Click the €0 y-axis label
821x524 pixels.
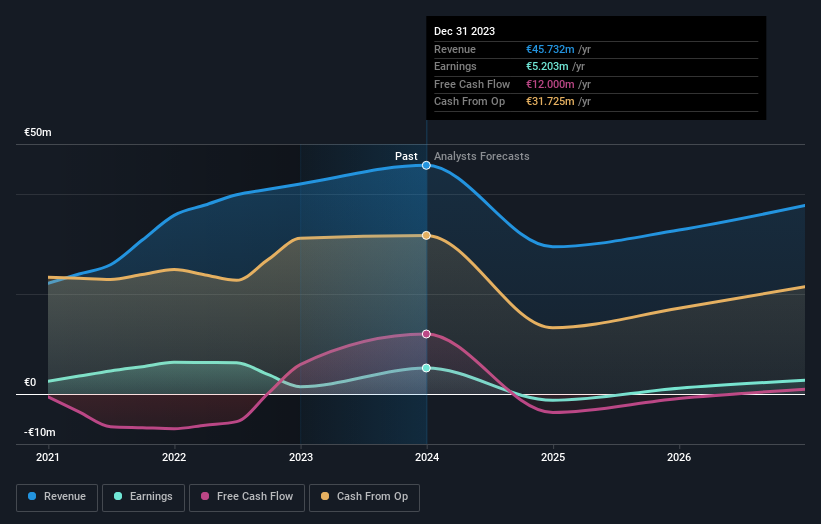(30, 382)
